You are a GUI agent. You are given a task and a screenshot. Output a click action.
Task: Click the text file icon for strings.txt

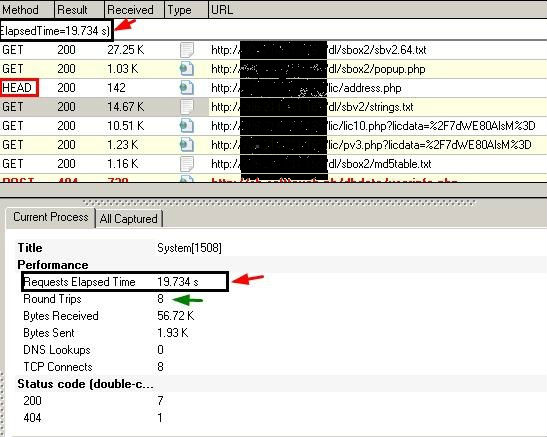click(x=187, y=107)
